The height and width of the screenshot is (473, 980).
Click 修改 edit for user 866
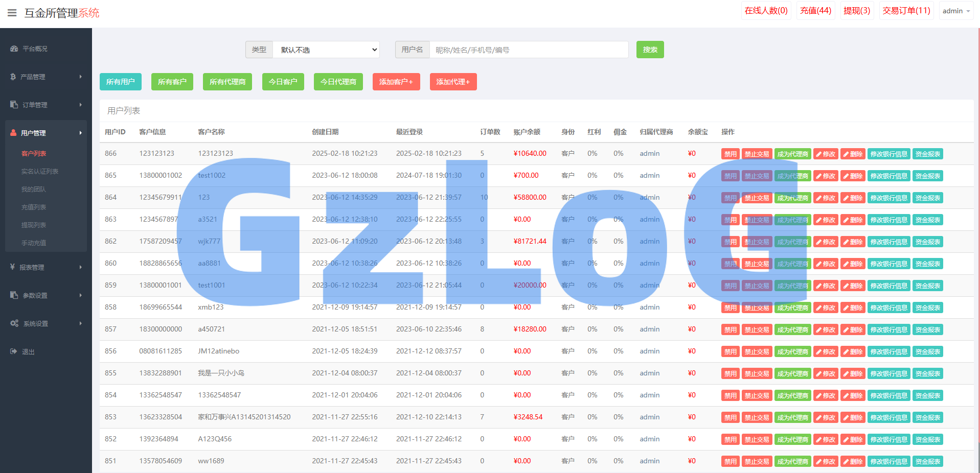826,154
